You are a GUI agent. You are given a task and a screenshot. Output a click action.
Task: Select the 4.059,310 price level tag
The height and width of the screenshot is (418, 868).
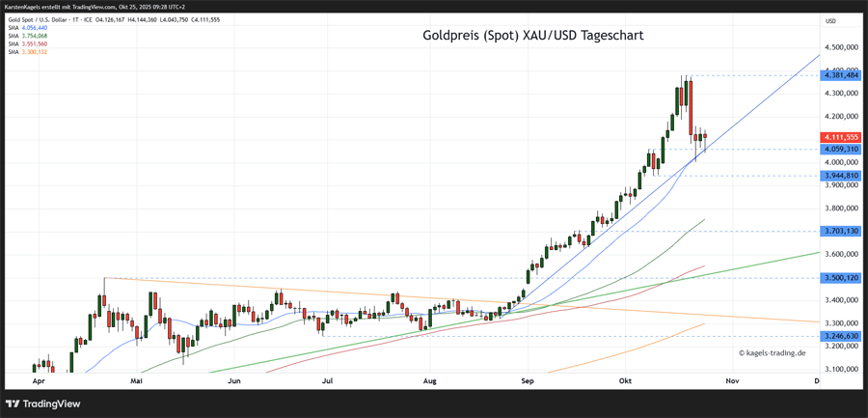point(840,149)
